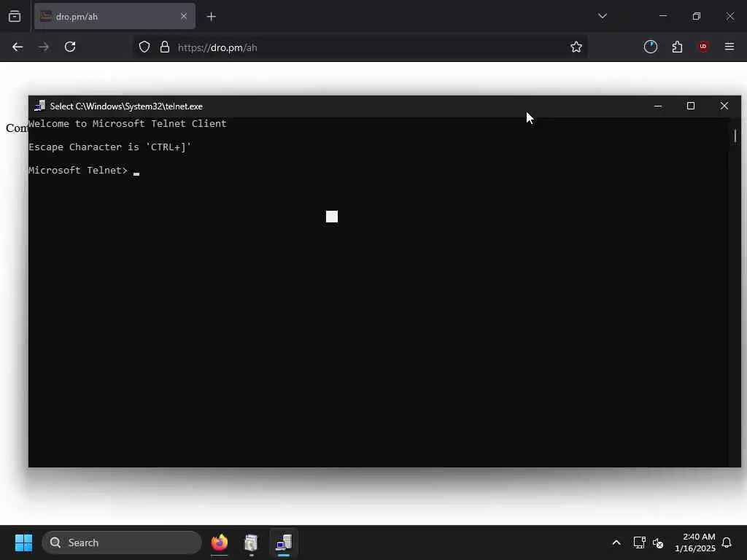
Task: Click the taskbar Search box
Action: coord(122,542)
